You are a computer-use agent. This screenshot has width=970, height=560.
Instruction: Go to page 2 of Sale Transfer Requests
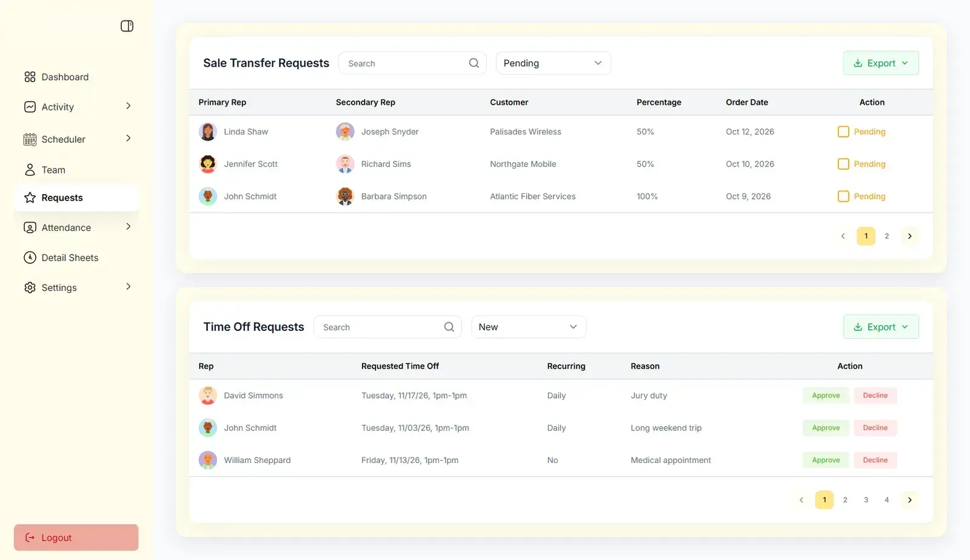(x=886, y=236)
